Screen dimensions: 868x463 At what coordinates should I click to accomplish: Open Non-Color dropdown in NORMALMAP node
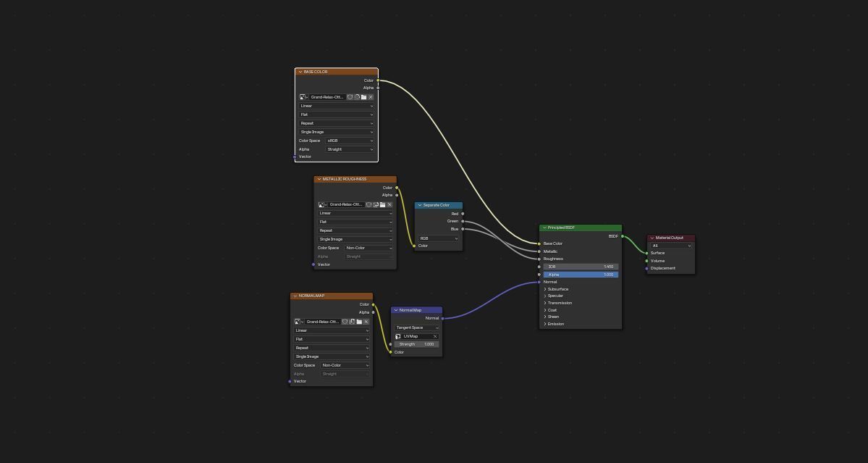345,365
